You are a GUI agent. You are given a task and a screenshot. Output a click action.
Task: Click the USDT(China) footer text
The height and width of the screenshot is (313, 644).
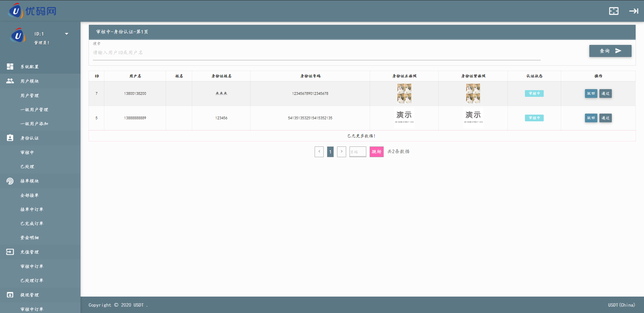tap(622, 305)
